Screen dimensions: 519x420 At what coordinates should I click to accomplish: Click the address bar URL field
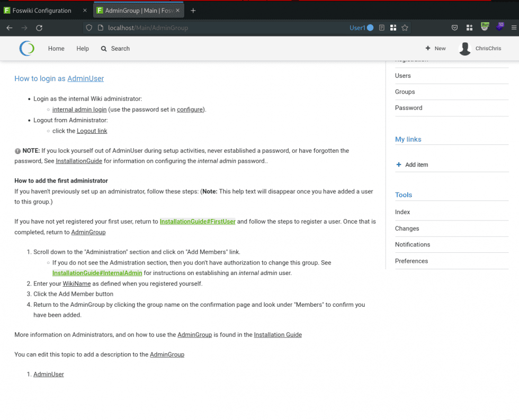212,28
